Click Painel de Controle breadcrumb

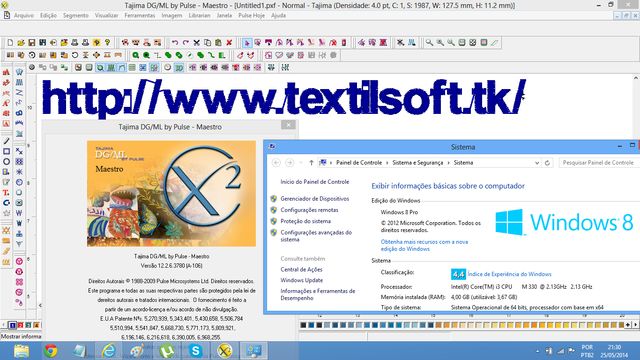click(x=359, y=163)
